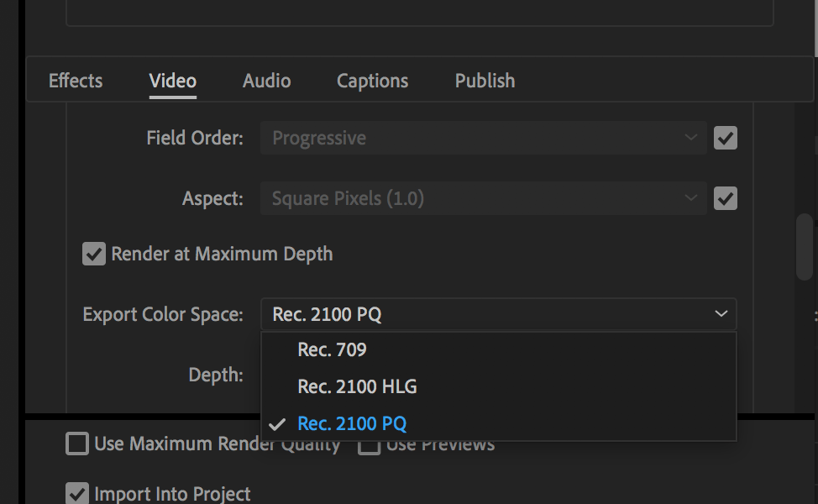The width and height of the screenshot is (818, 504).
Task: Enable Use Previews
Action: click(x=369, y=444)
